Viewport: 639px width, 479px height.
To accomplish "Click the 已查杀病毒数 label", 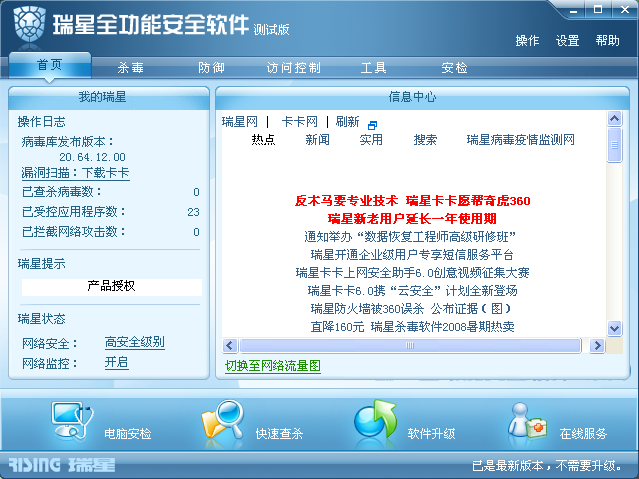I will pos(62,192).
